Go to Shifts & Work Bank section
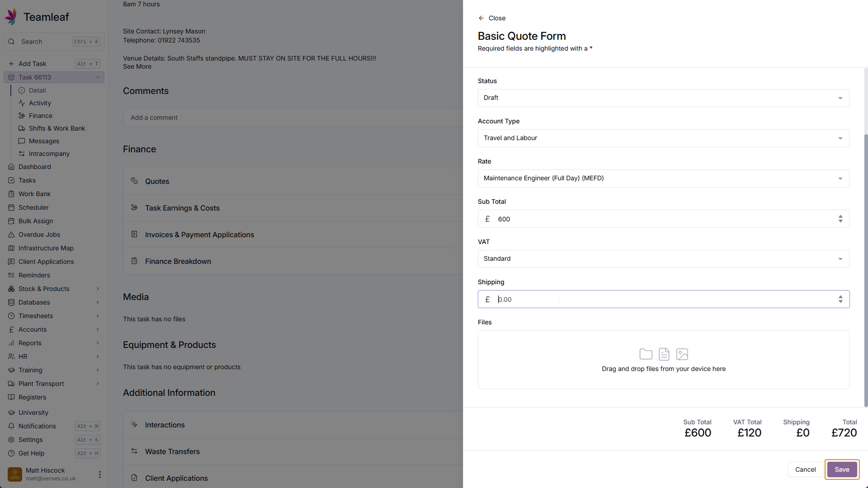 click(57, 128)
